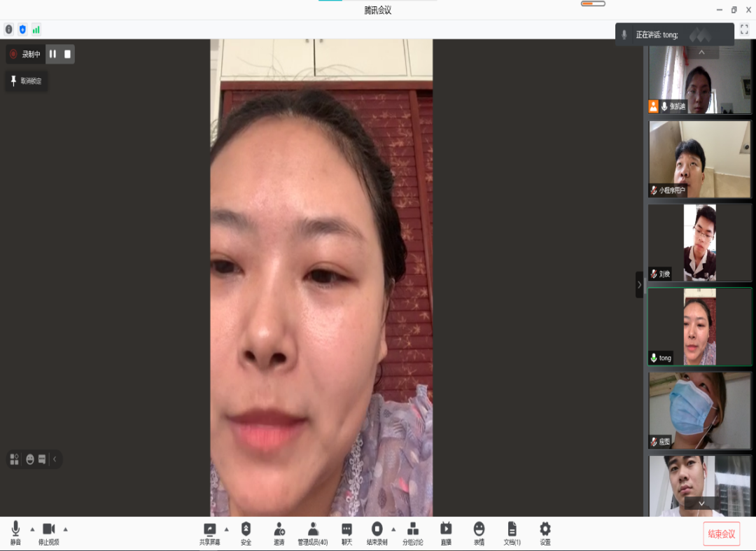Click the red 结束会议 button
The height and width of the screenshot is (551, 756).
point(721,534)
